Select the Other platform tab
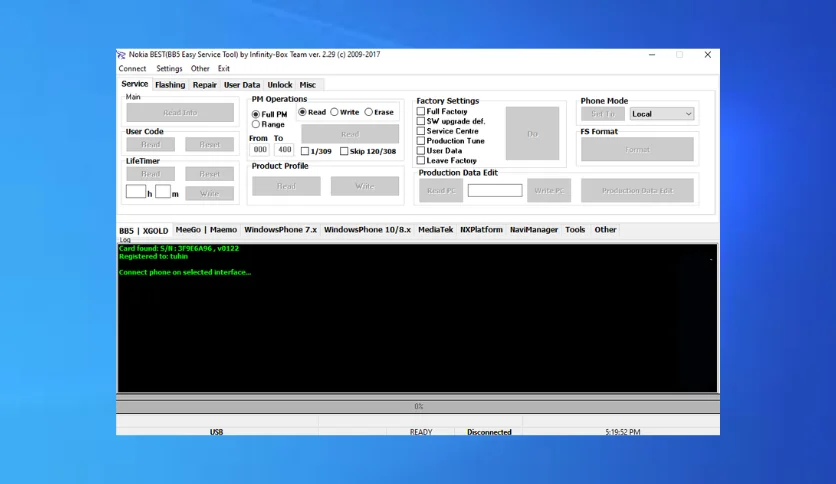This screenshot has width=836, height=484. coord(605,230)
